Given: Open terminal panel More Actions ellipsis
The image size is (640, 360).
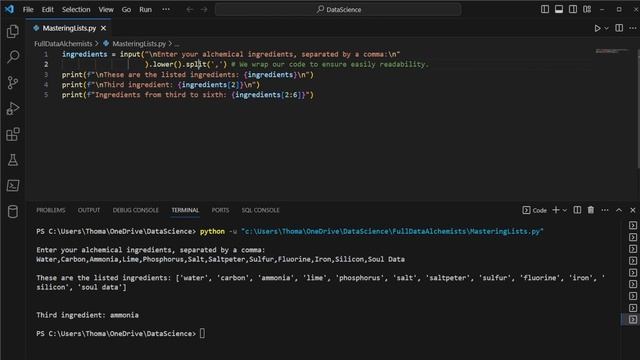Looking at the screenshot, I should tap(605, 210).
